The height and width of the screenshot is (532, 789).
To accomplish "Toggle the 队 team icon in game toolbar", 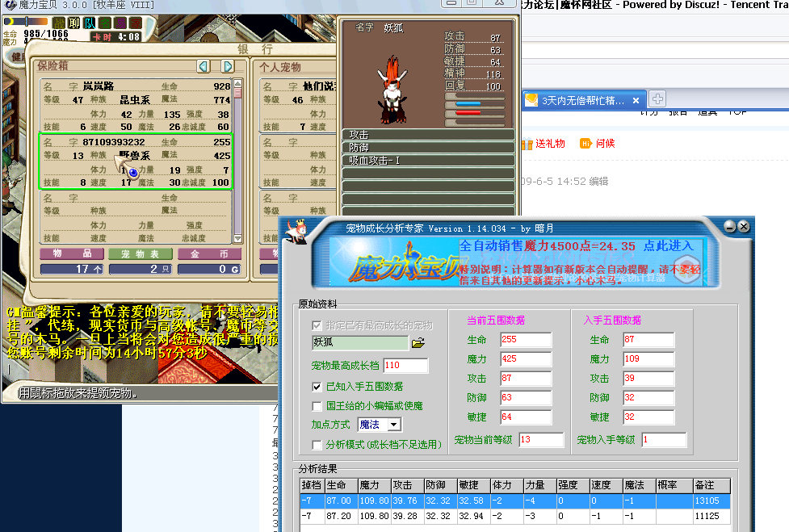I will (x=90, y=23).
